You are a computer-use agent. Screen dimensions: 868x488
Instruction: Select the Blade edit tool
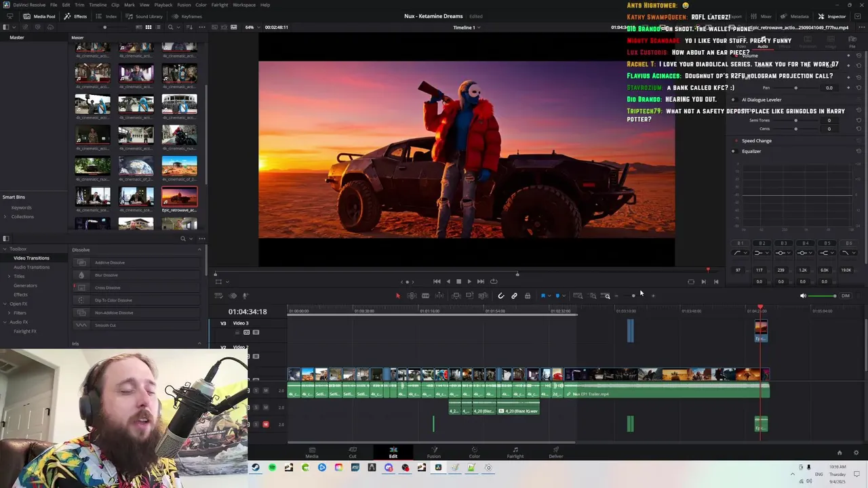point(425,296)
